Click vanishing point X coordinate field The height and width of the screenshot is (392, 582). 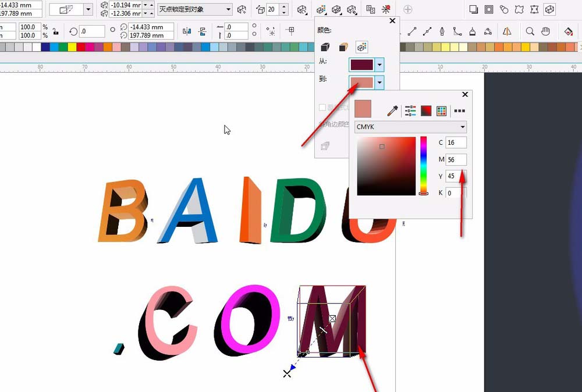(x=126, y=5)
